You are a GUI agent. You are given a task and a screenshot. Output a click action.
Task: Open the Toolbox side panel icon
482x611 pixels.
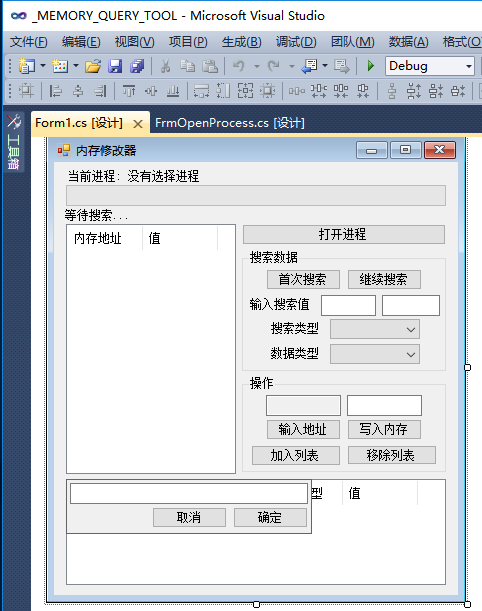click(14, 142)
